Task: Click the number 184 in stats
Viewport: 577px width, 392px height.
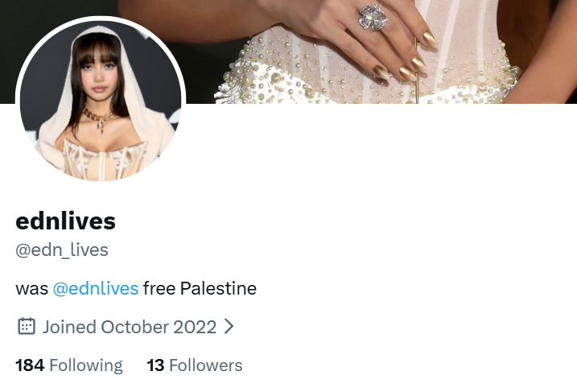Action: (x=30, y=365)
